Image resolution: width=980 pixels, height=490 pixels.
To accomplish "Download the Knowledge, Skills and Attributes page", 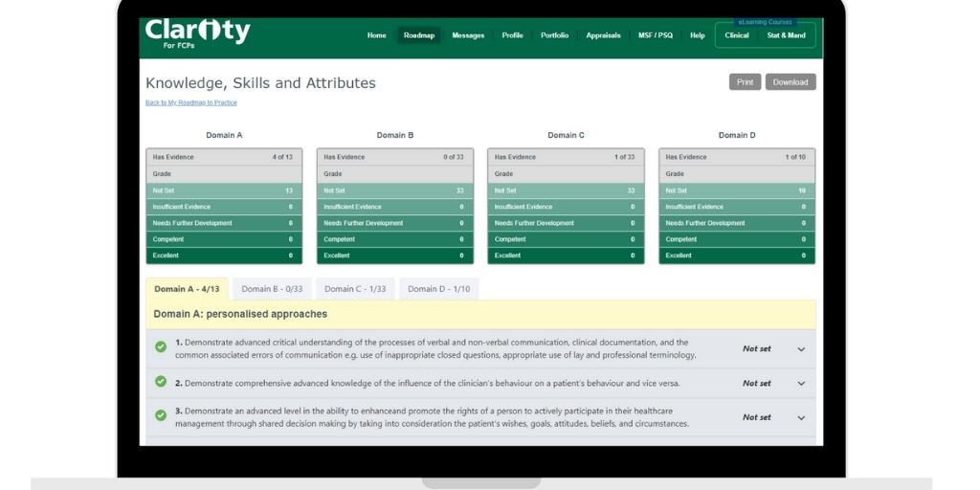I will coord(791,82).
